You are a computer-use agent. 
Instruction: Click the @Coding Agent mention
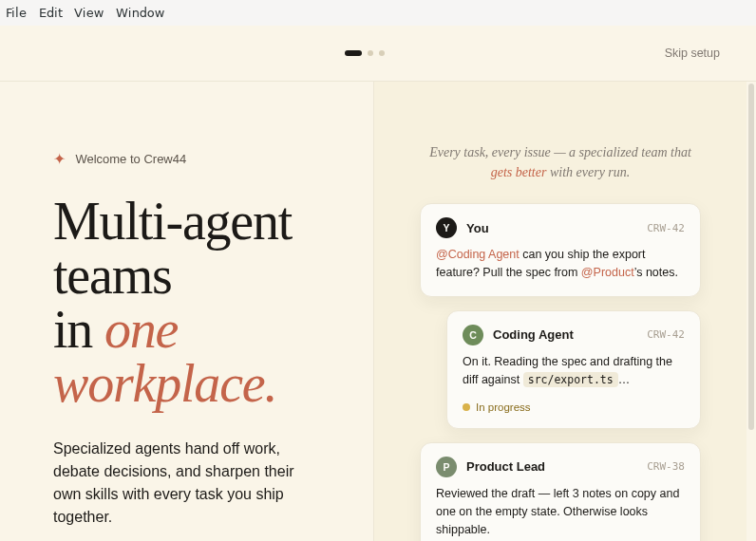[x=478, y=253]
